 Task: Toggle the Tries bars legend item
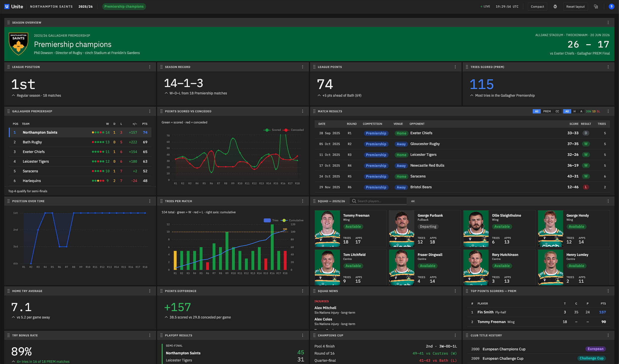click(x=271, y=220)
